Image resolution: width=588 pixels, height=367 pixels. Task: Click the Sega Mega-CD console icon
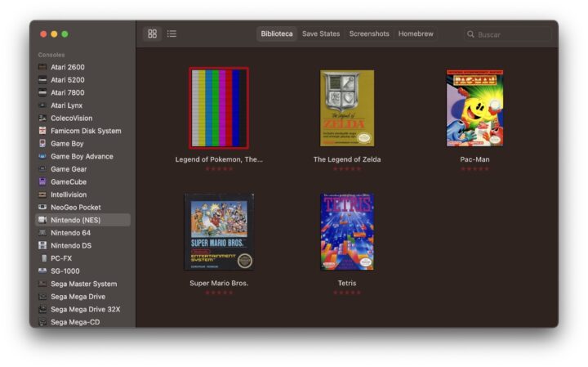pyautogui.click(x=42, y=322)
